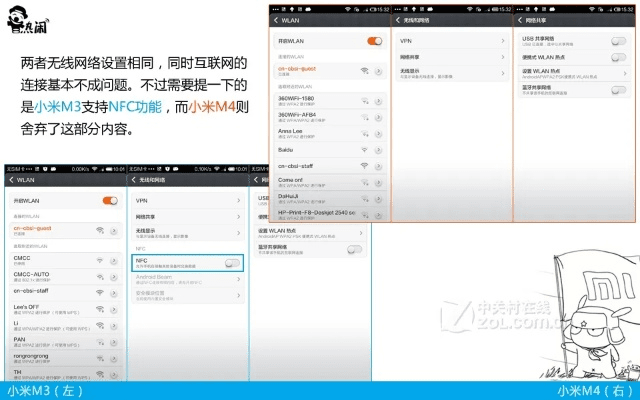Open details arrow for PAN network
Viewport: 640px width, 400px height.
(113, 342)
